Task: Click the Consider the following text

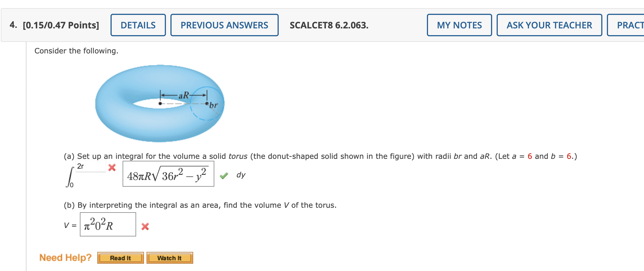Action: pos(76,51)
